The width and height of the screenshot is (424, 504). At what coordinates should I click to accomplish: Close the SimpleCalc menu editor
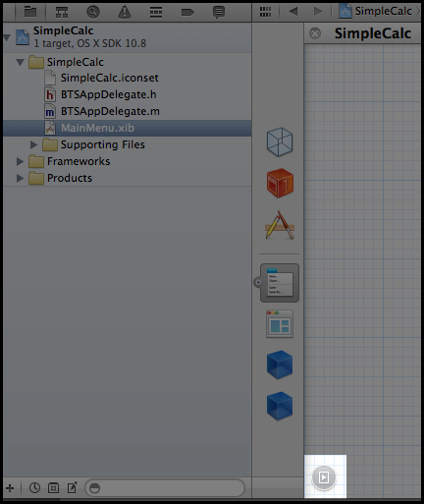[x=315, y=33]
